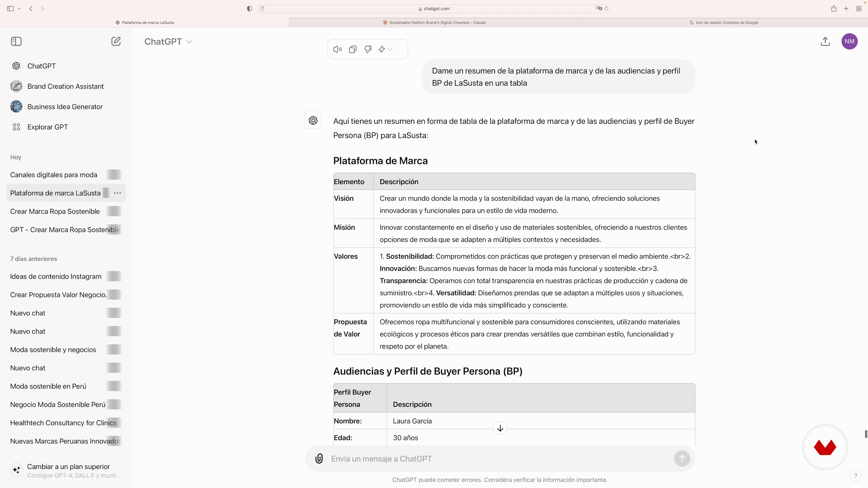This screenshot has height=488, width=868.
Task: Click the Misión table row label
Action: pyautogui.click(x=344, y=227)
